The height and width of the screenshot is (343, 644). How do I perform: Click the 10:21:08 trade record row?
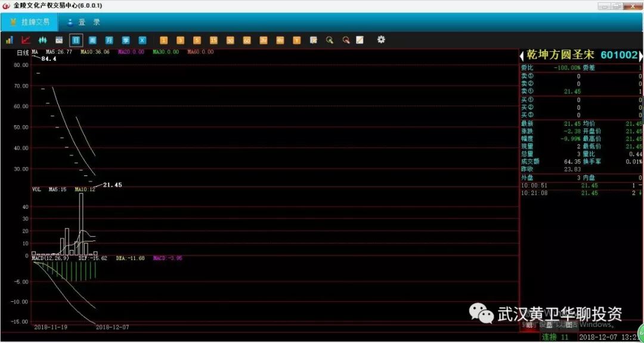(x=581, y=193)
